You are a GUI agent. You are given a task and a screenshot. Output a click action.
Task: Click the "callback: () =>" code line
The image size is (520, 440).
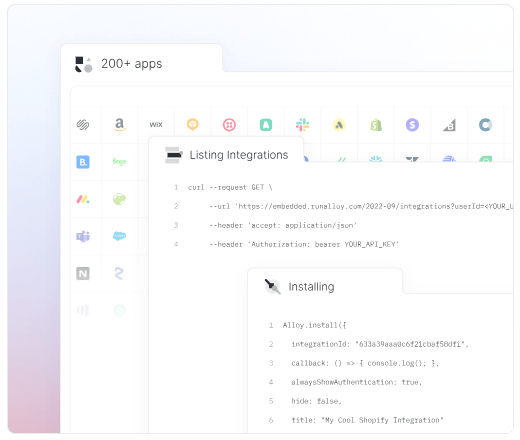point(365,363)
